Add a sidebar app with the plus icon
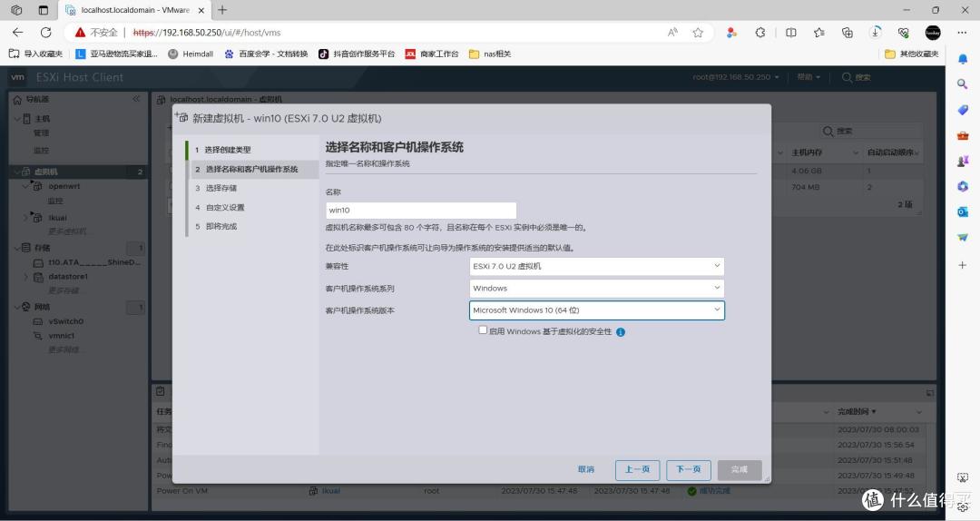This screenshot has height=521, width=980. click(x=963, y=265)
